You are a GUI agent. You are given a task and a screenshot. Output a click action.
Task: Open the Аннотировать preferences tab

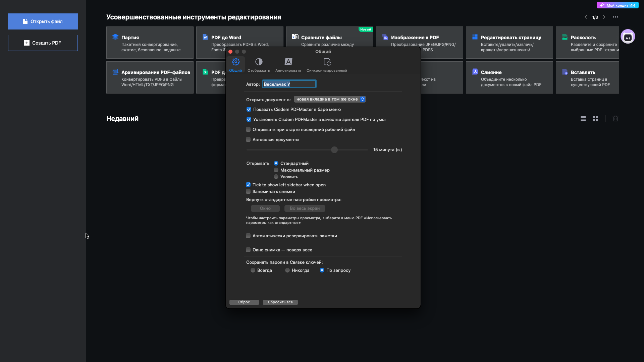288,65
